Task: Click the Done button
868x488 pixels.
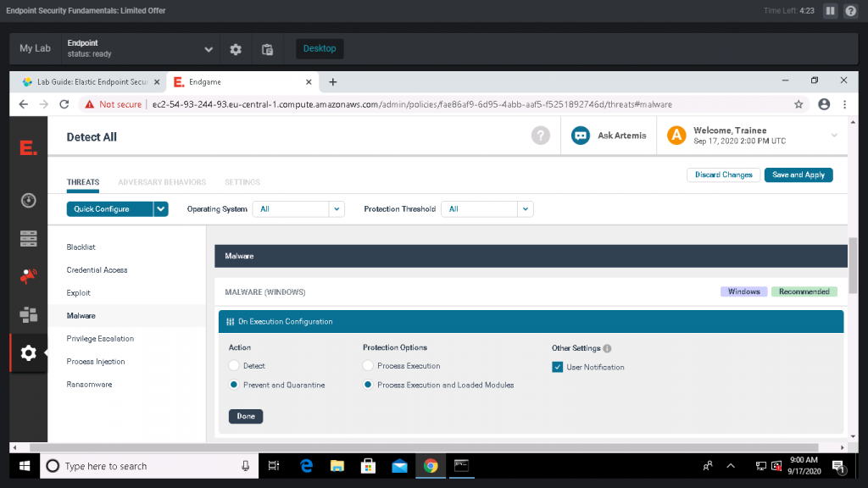Action: pyautogui.click(x=246, y=416)
